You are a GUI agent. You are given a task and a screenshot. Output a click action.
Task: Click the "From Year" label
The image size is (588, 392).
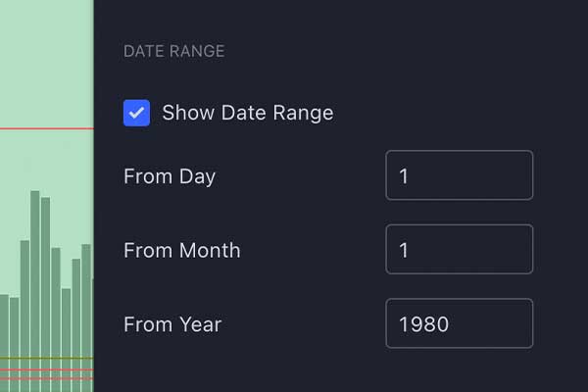pos(172,324)
